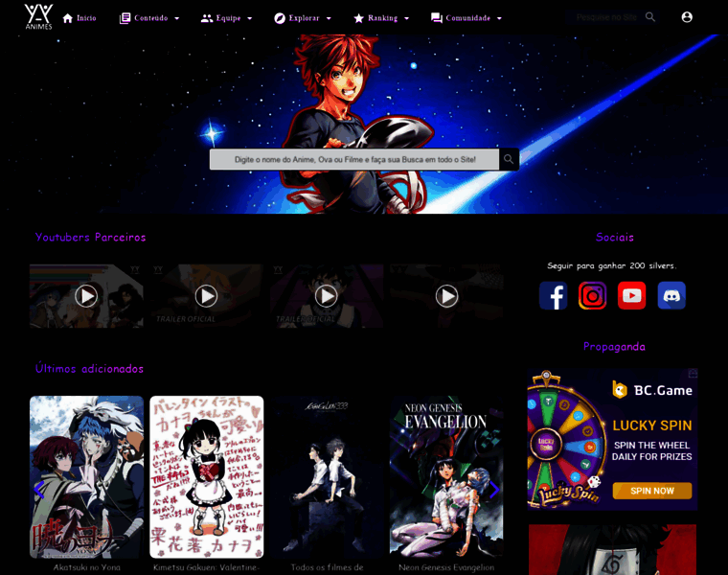Viewport: 728px width, 575px height.
Task: Open the Equipe menu label
Action: pos(228,18)
